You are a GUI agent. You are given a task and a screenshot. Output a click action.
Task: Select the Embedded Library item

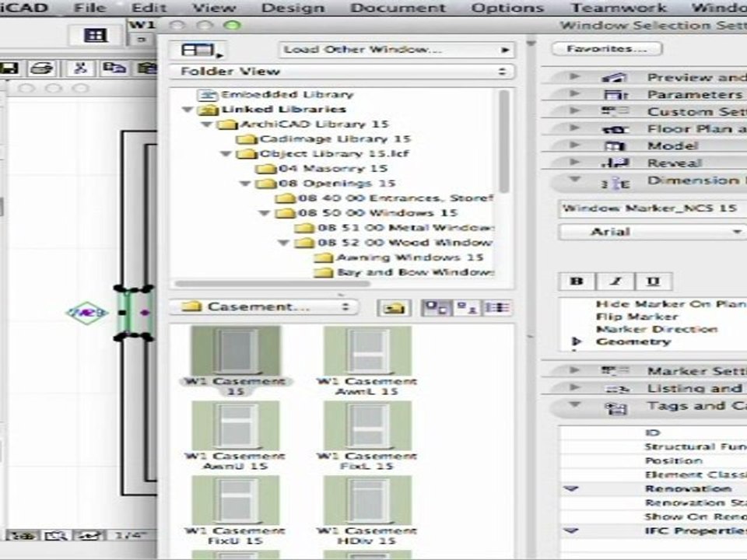click(276, 94)
